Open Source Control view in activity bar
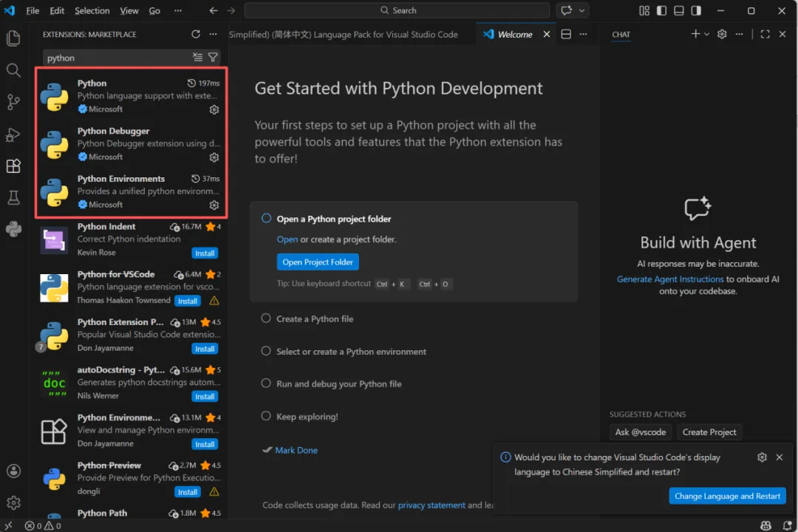 coord(13,102)
